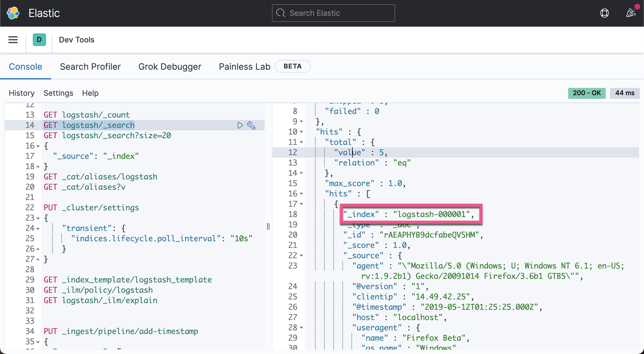
Task: Open the help lifebuoy icon
Action: [604, 13]
